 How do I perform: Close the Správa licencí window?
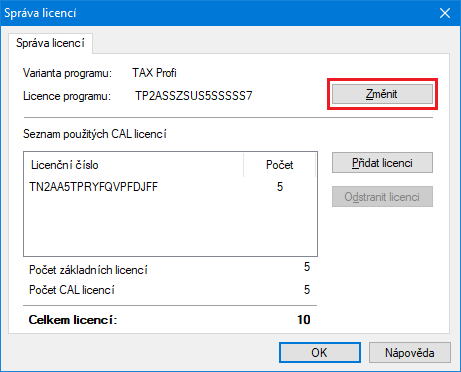[445, 13]
